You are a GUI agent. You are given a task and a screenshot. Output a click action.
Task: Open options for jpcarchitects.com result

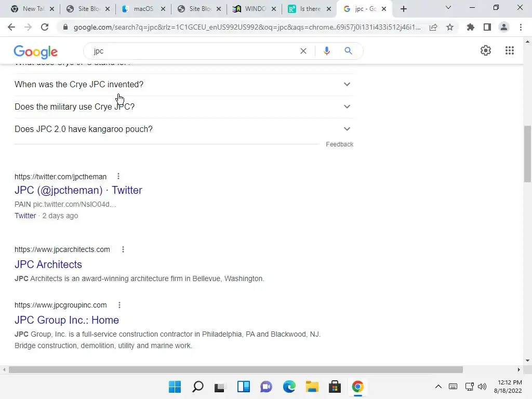[123, 249]
